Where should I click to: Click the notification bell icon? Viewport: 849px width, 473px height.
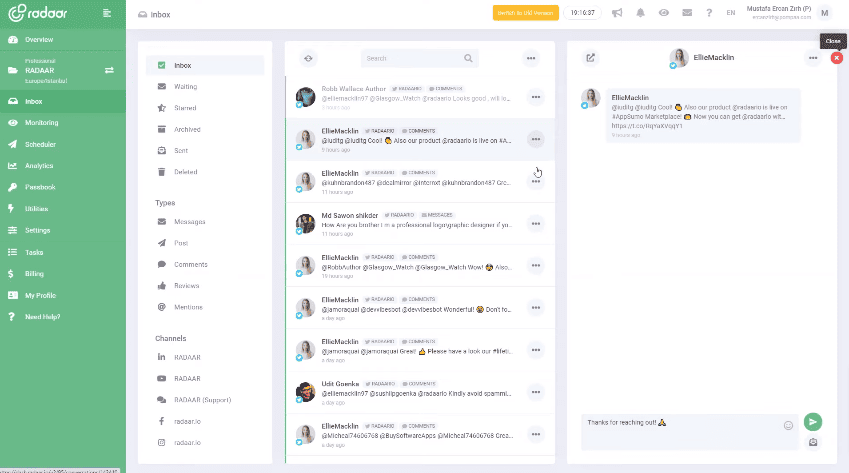(639, 13)
